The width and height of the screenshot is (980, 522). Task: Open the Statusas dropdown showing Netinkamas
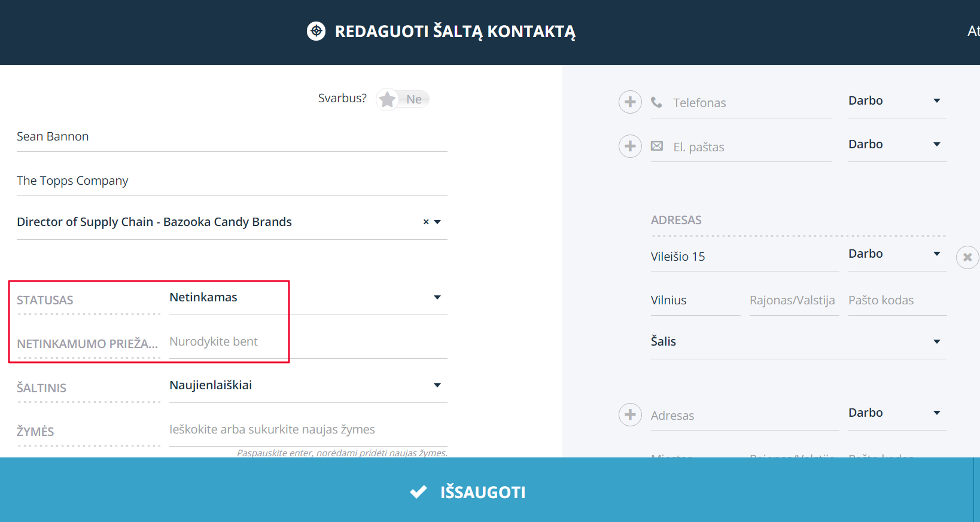click(308, 298)
